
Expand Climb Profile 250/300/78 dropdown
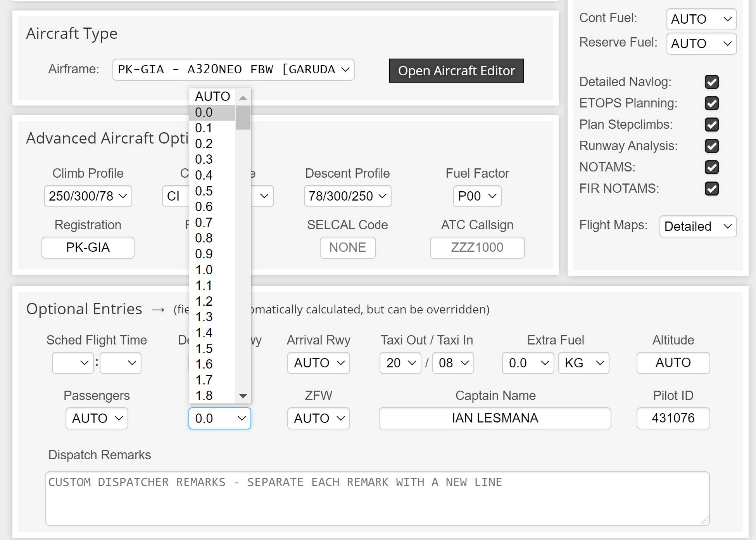coord(88,196)
